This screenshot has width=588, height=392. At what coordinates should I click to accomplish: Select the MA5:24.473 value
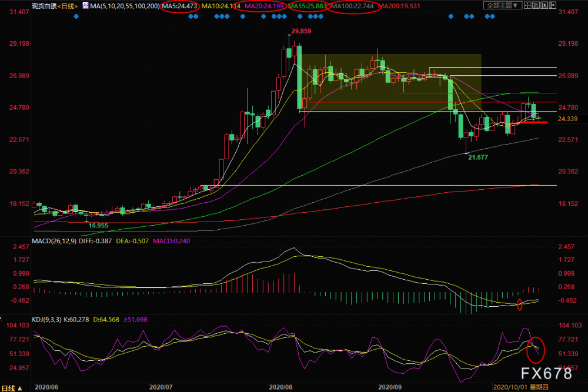point(179,6)
